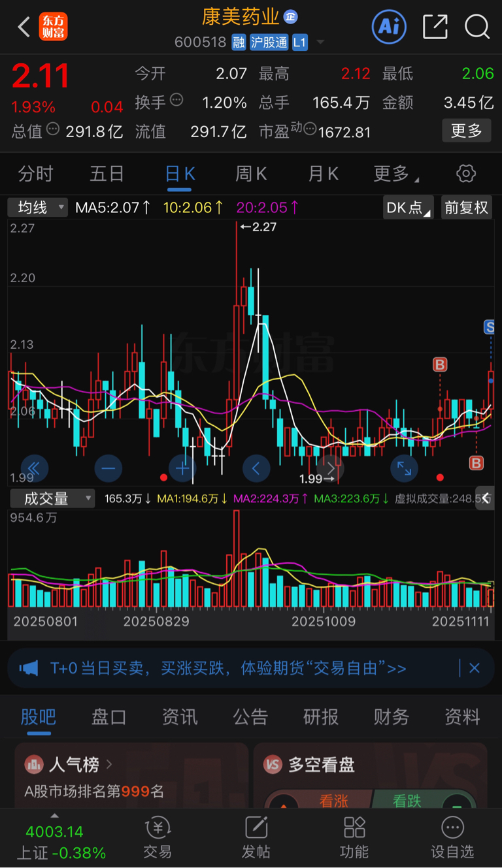
Task: Open the 财务 tab
Action: click(x=392, y=716)
